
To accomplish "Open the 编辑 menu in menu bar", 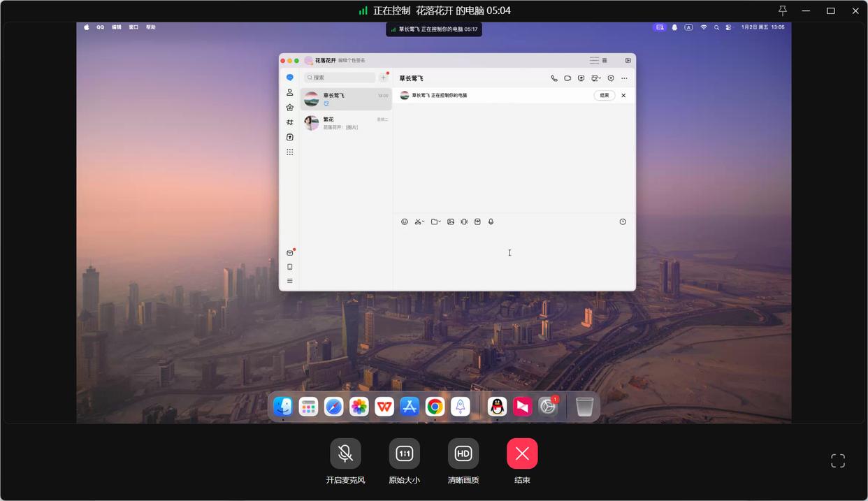I will (x=117, y=27).
